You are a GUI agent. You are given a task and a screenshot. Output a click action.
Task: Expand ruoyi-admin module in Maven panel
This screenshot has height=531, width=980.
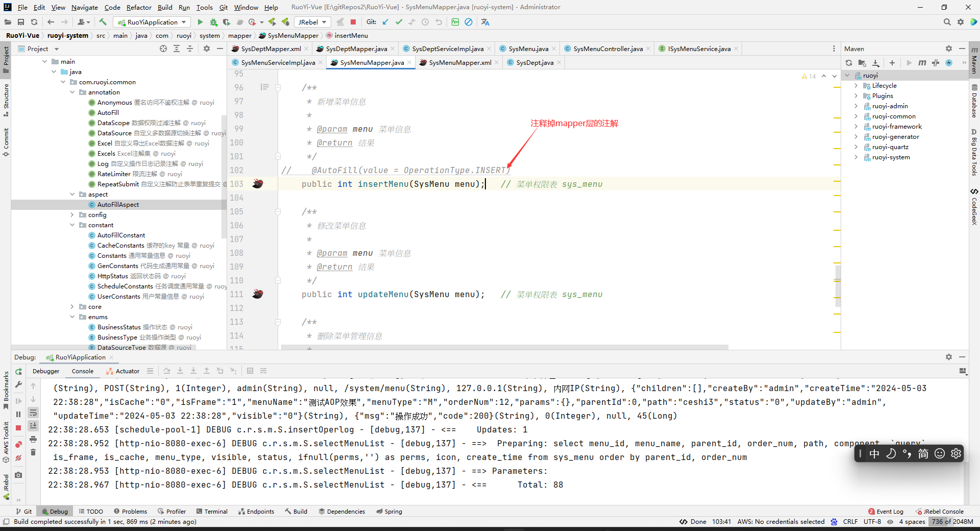(856, 106)
